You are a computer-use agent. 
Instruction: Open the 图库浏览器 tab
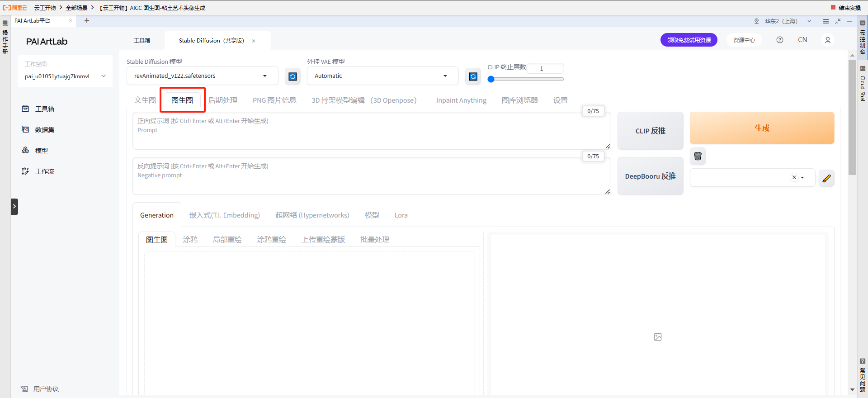click(x=520, y=100)
